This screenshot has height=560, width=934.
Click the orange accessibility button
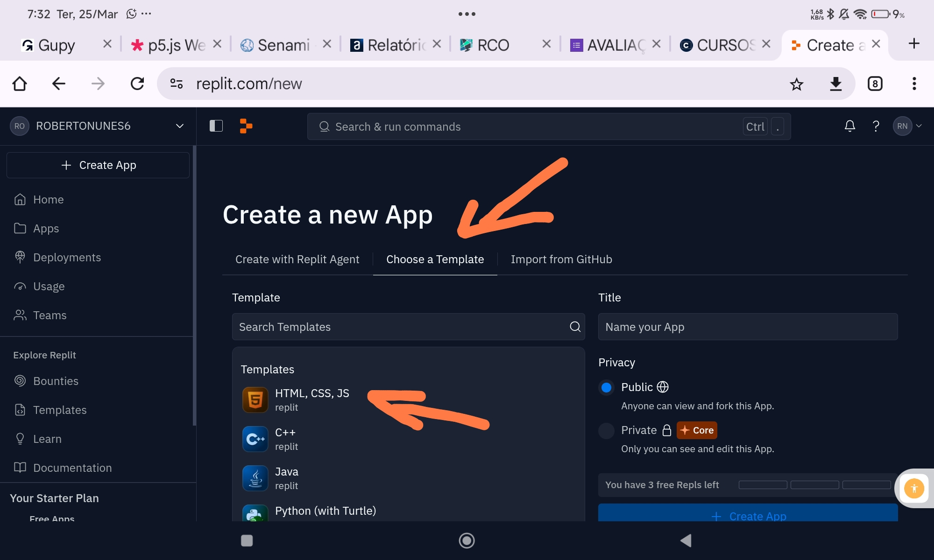pos(914,489)
